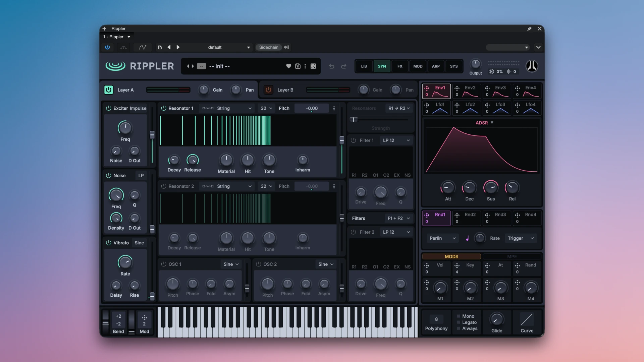Image resolution: width=644 pixels, height=362 pixels.
Task: Click the tempo sync note icon near Rate
Action: 467,238
